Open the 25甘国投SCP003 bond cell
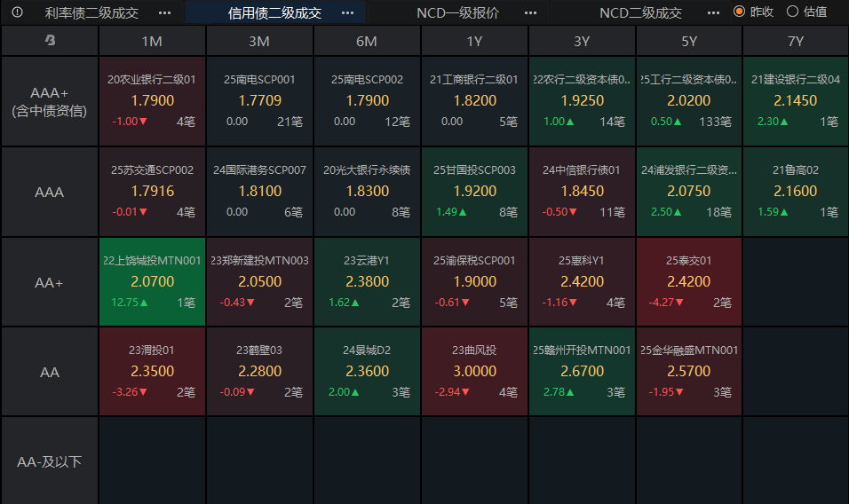 pos(474,192)
